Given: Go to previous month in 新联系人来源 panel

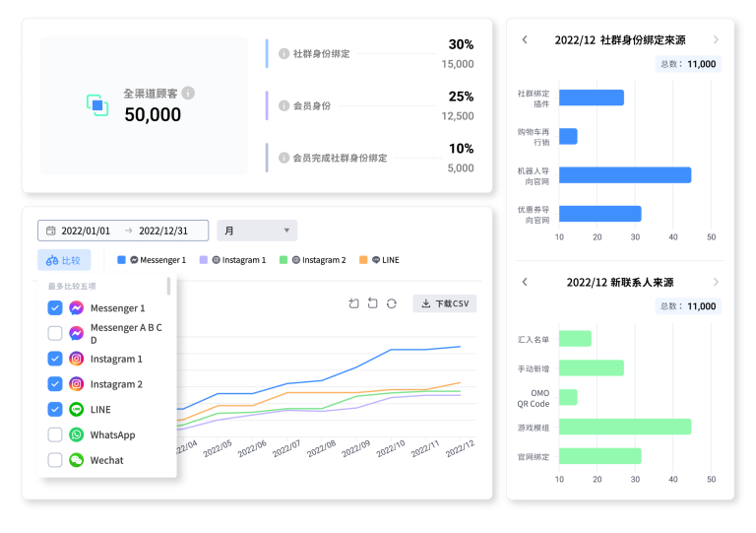Looking at the screenshot, I should tap(525, 282).
